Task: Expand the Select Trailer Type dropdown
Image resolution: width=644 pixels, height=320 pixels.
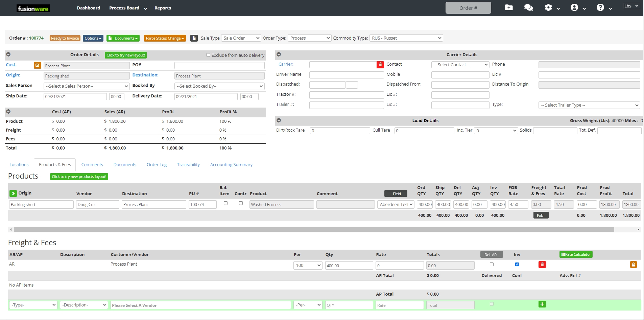Action: [589, 105]
